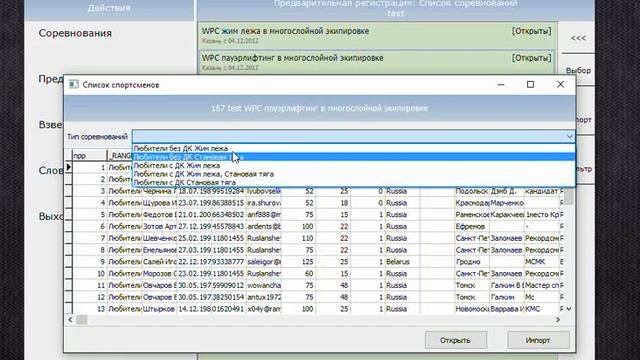Select WPC пауэрлифтинг в многослойной экипировке entry
The width and height of the screenshot is (640, 360).
click(377, 62)
